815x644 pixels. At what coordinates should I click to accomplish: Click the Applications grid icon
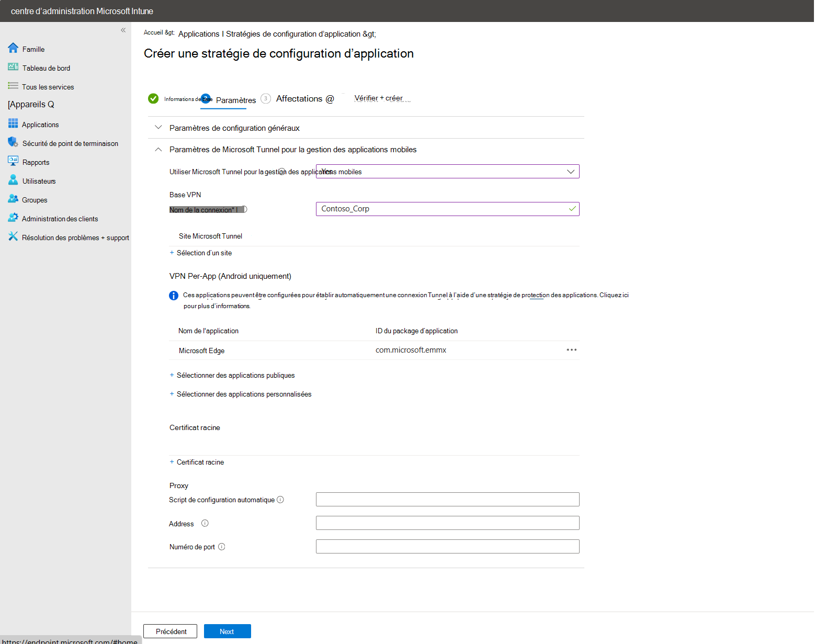pyautogui.click(x=13, y=123)
